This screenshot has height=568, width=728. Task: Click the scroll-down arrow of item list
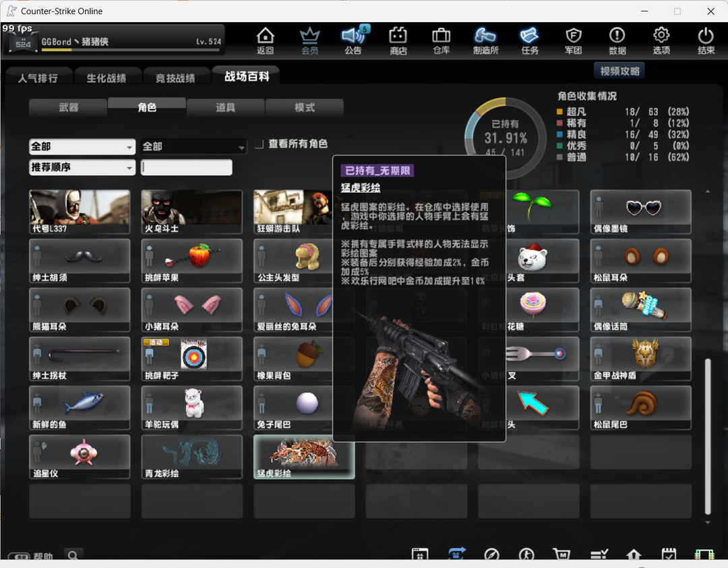(x=708, y=523)
